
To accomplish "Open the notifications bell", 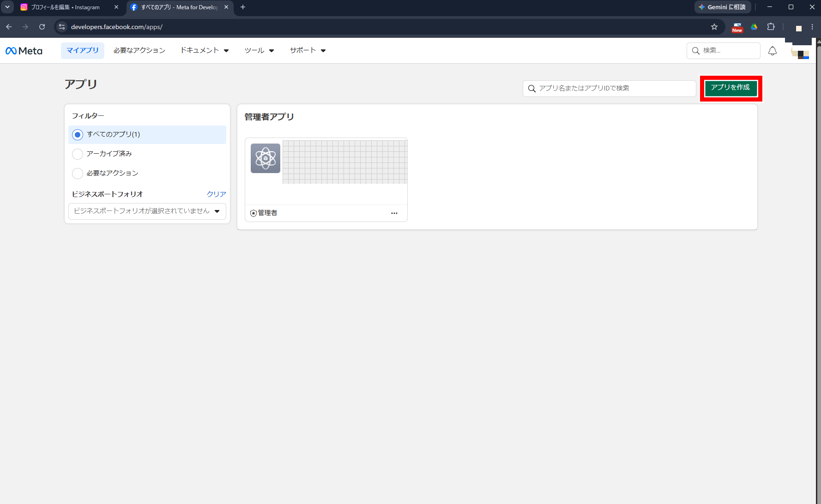I will click(773, 51).
